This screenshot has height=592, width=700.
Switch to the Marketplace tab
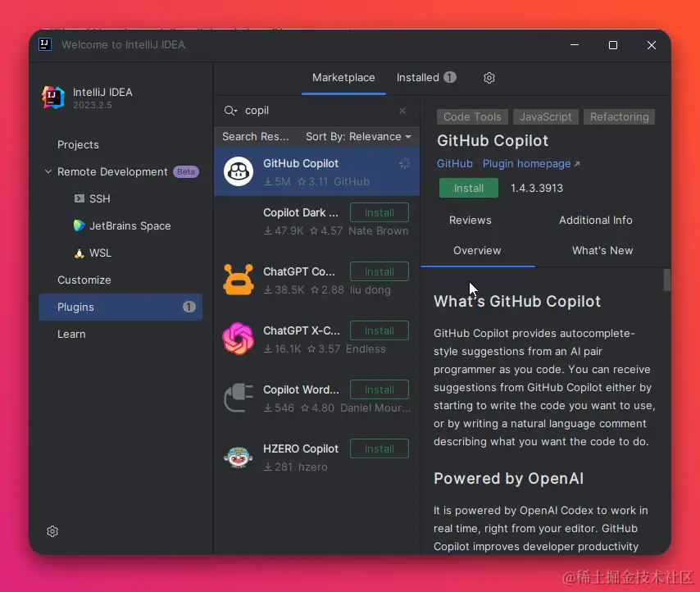[343, 78]
